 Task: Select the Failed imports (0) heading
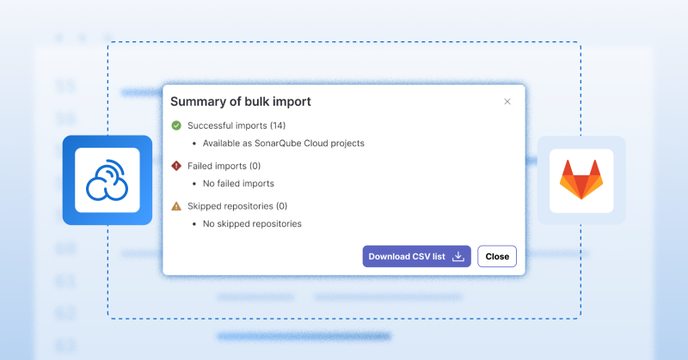coord(224,166)
